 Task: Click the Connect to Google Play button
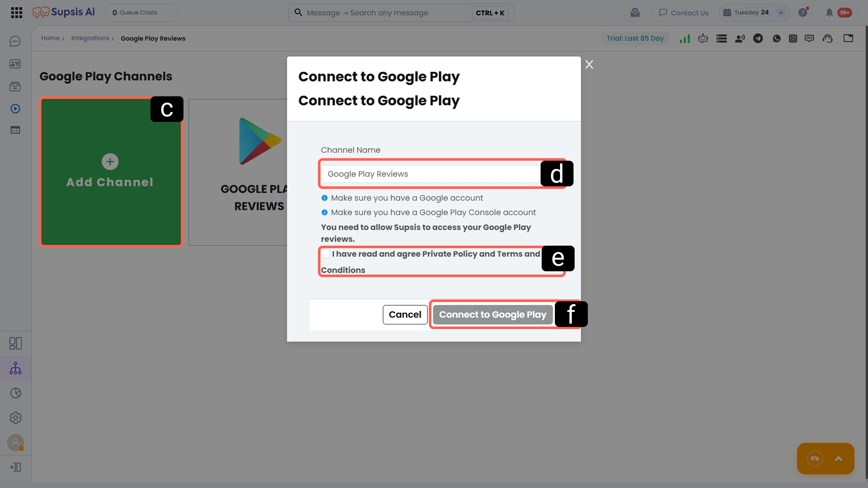click(x=493, y=314)
